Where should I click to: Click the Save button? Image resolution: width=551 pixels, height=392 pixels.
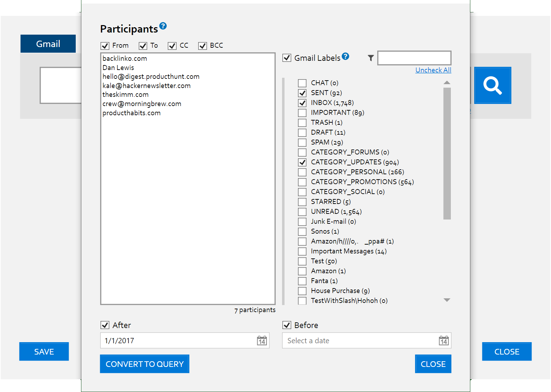click(x=44, y=351)
